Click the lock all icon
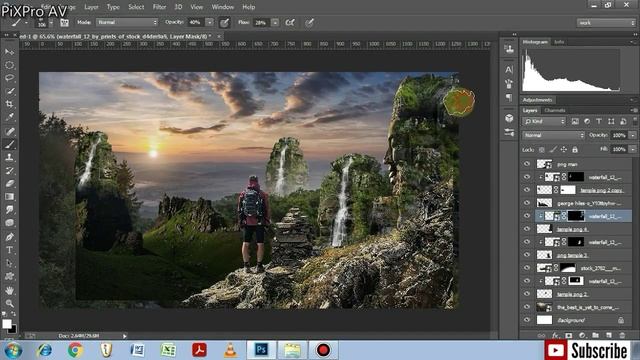 click(x=575, y=150)
